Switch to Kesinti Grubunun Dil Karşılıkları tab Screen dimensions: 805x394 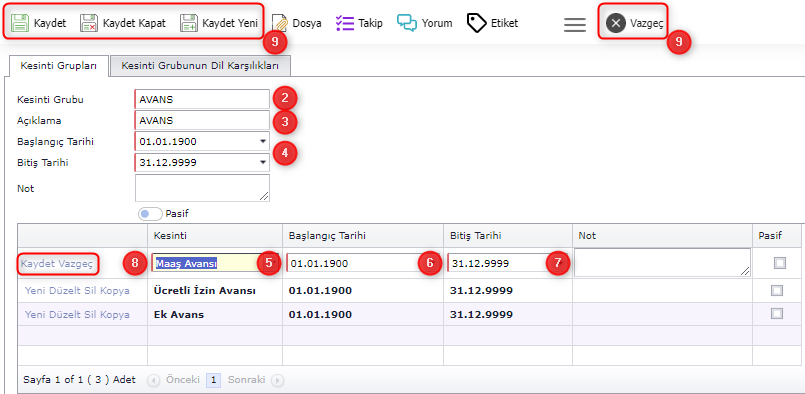pyautogui.click(x=200, y=66)
